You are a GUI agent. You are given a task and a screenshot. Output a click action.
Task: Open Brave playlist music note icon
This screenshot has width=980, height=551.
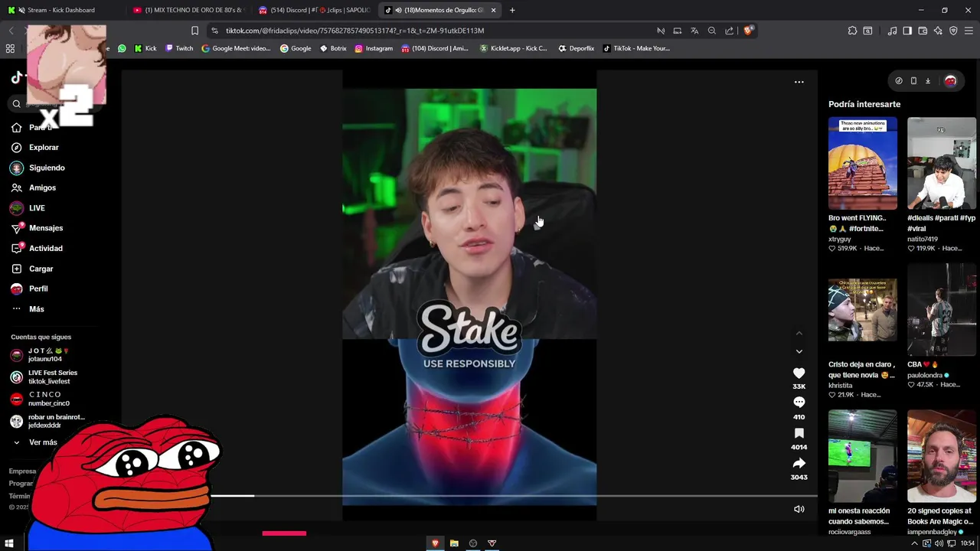pyautogui.click(x=892, y=31)
